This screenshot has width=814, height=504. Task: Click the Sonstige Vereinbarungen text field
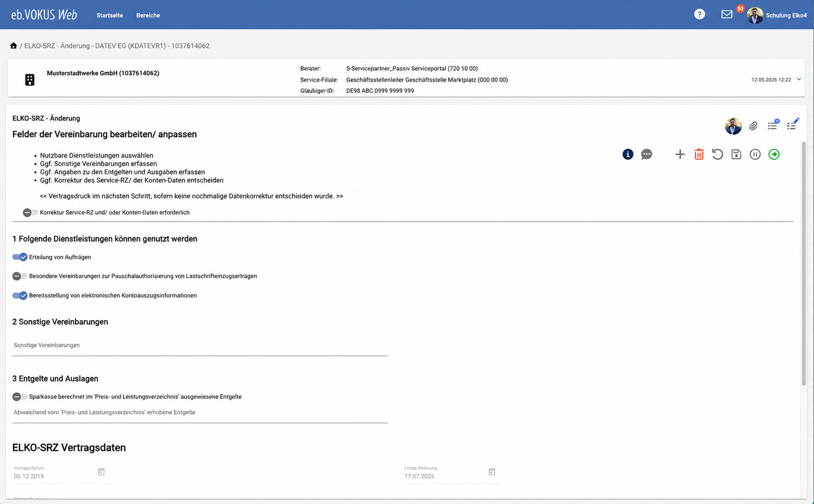[200, 346]
